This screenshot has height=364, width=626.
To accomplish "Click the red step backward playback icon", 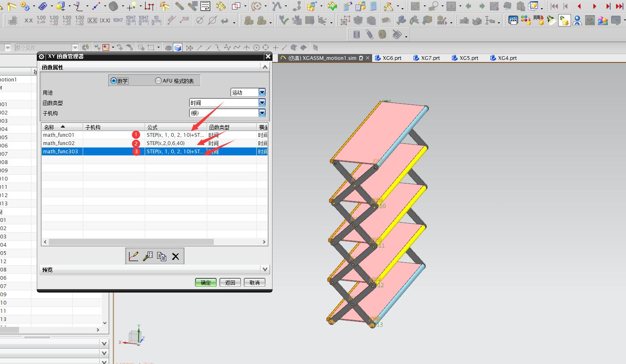I will [579, 6].
